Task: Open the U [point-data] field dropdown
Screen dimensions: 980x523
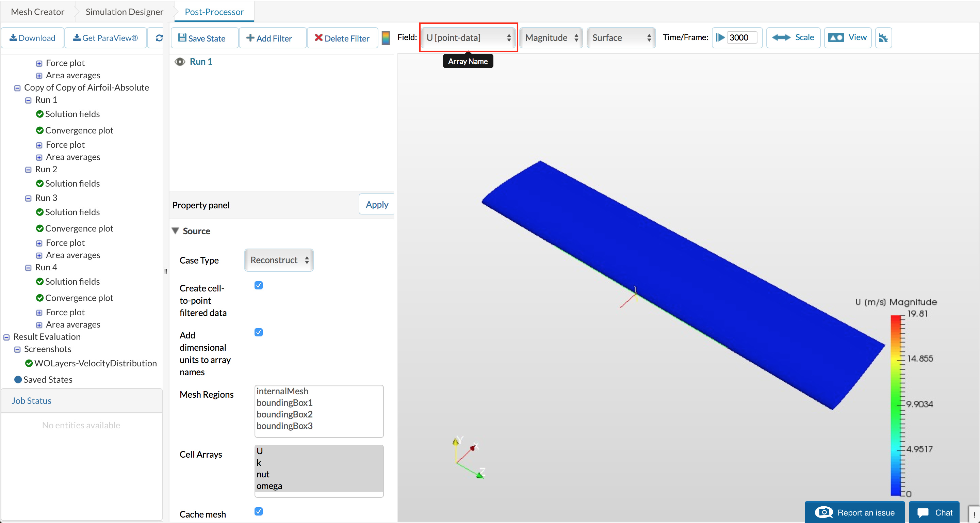Action: pyautogui.click(x=468, y=38)
